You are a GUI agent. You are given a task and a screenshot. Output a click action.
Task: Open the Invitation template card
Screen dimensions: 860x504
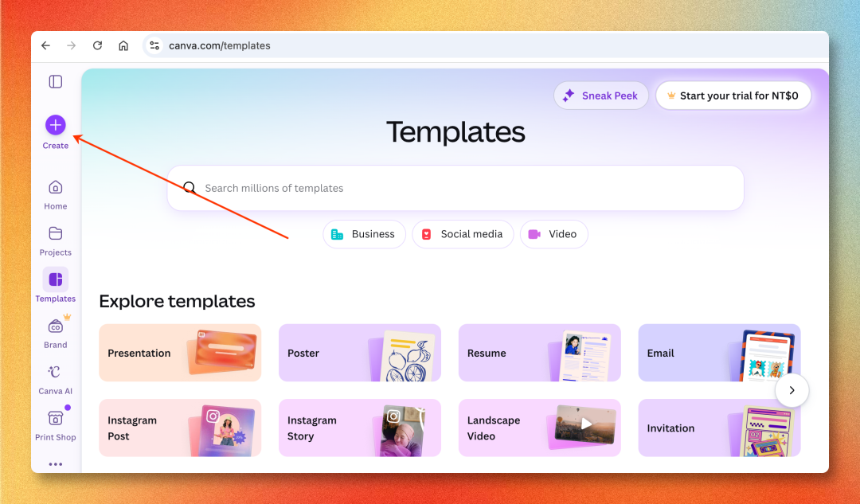click(x=720, y=428)
